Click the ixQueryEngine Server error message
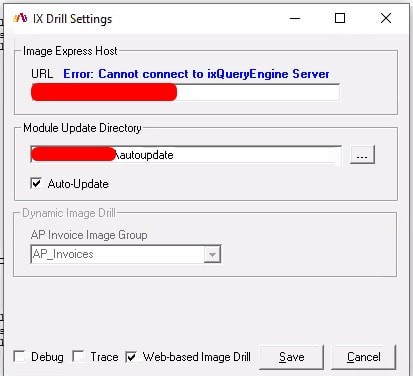 (196, 74)
